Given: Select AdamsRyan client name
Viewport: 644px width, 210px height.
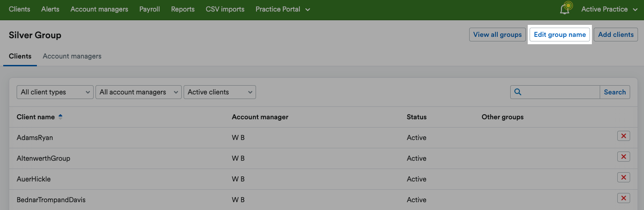Looking at the screenshot, I should tap(35, 138).
